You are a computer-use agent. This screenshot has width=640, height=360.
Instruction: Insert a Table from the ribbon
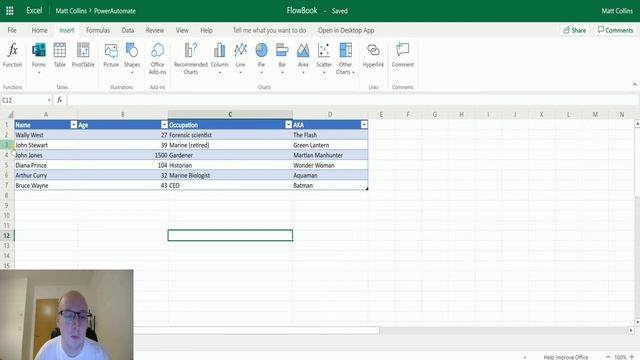point(60,55)
